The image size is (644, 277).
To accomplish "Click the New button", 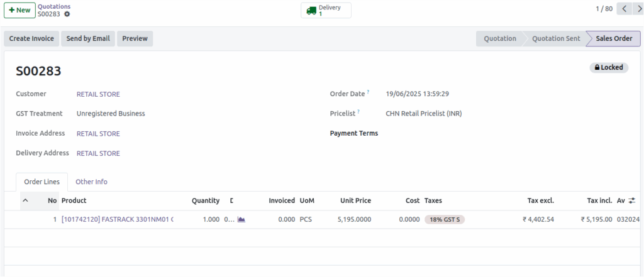I will click(x=19, y=10).
